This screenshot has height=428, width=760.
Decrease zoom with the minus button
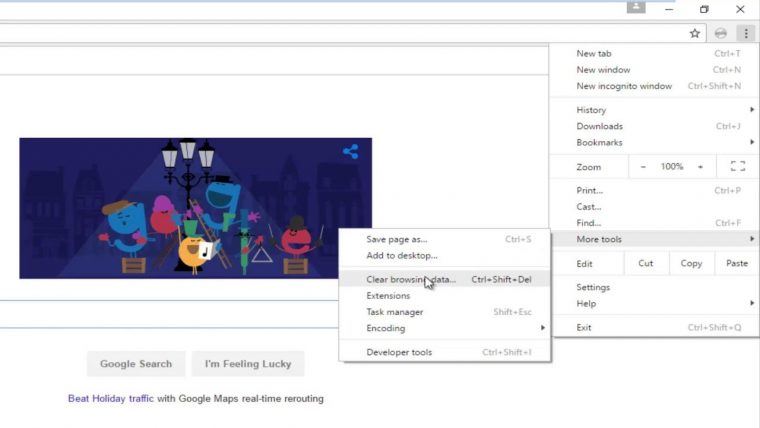coord(643,167)
